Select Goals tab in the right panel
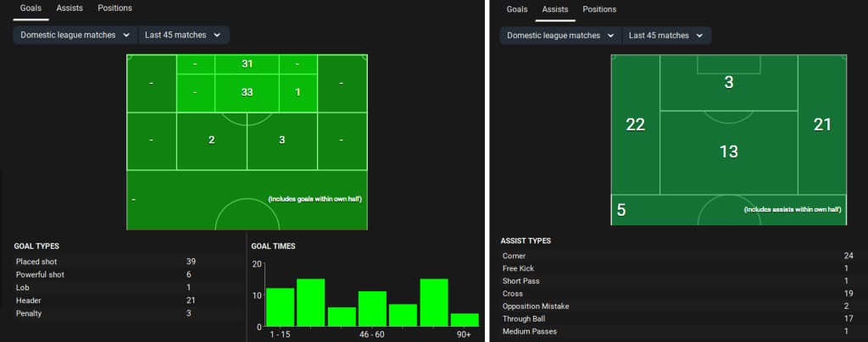 [x=518, y=9]
